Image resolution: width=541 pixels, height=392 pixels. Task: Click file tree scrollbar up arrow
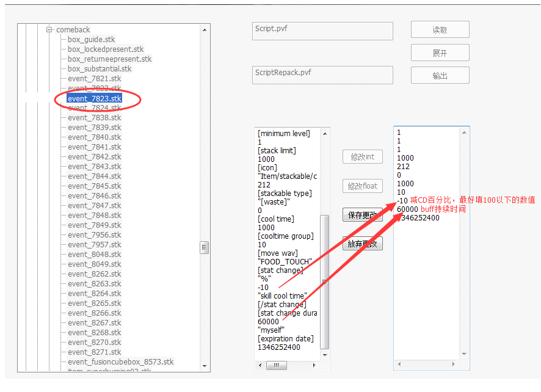coord(205,29)
